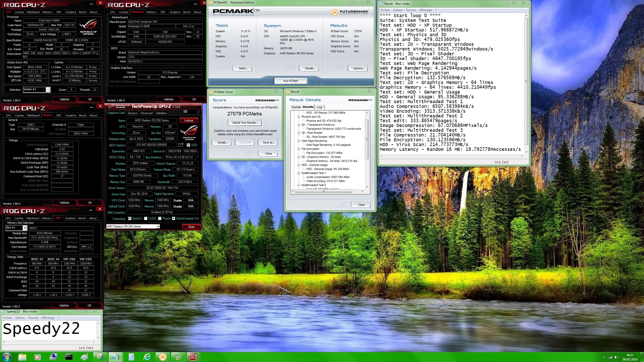
Task: Toggle the UEFI checkbox in GPU-Z
Action: [188, 145]
